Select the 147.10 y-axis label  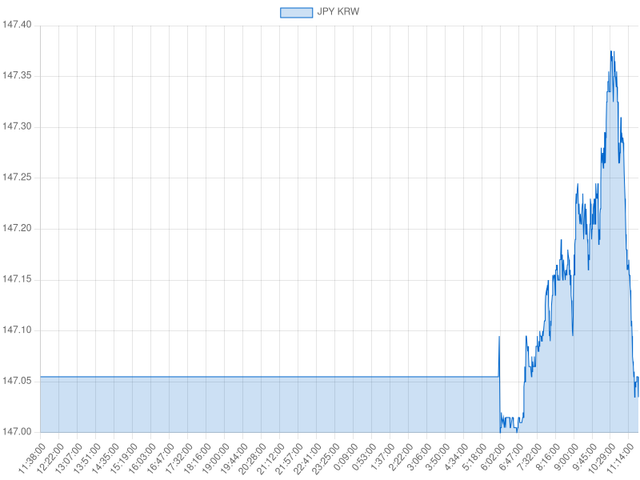17,330
